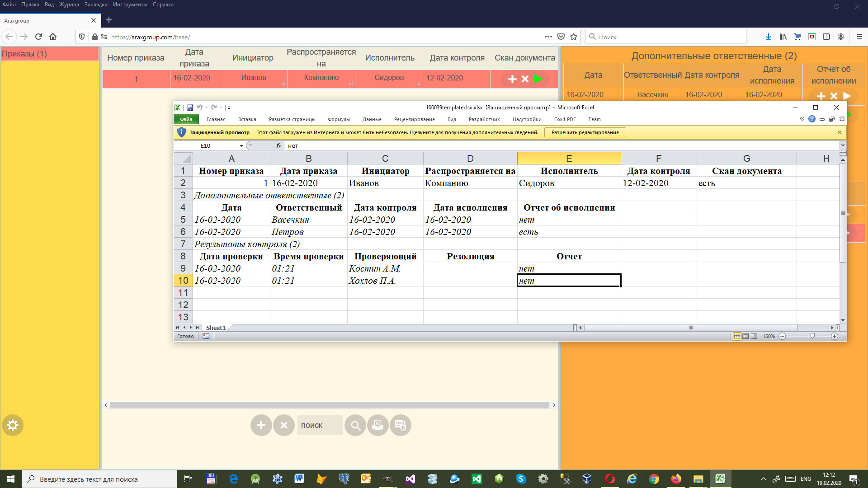Expand the formula bar using right chevron
Image resolution: width=868 pixels, height=488 pixels.
843,145
